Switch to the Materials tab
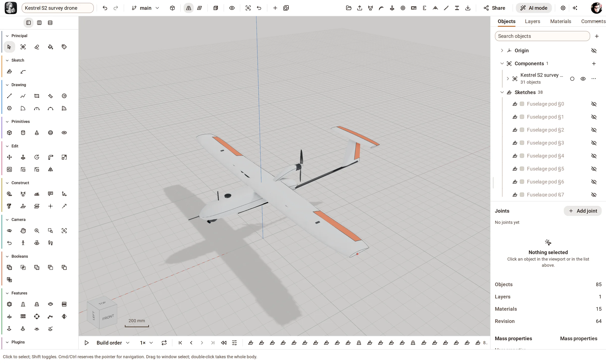The width and height of the screenshot is (606, 364). click(x=561, y=21)
